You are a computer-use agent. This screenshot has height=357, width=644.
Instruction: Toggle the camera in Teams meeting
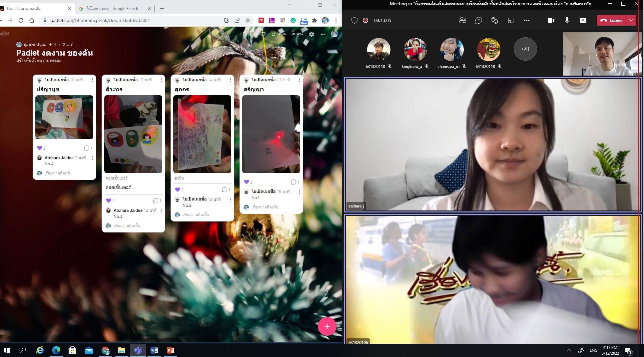(x=551, y=20)
